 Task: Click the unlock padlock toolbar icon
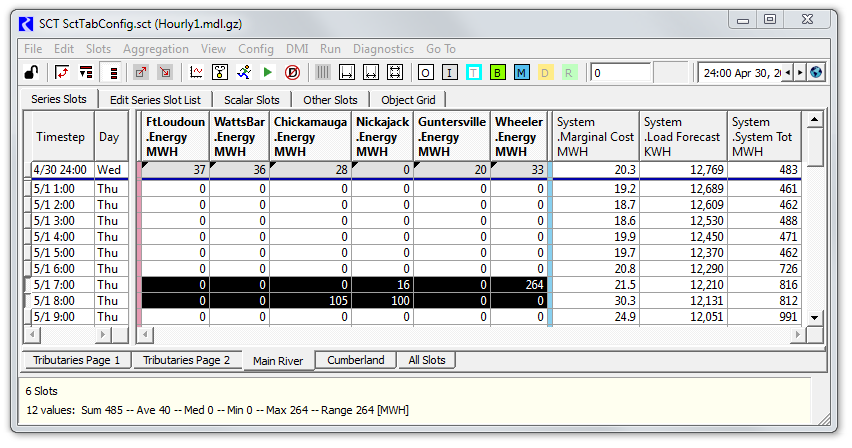(x=32, y=72)
